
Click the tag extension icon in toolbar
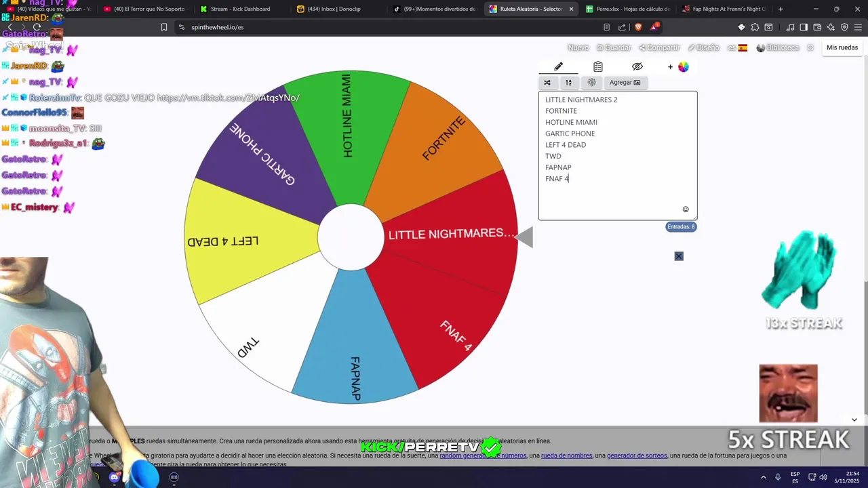(x=741, y=27)
